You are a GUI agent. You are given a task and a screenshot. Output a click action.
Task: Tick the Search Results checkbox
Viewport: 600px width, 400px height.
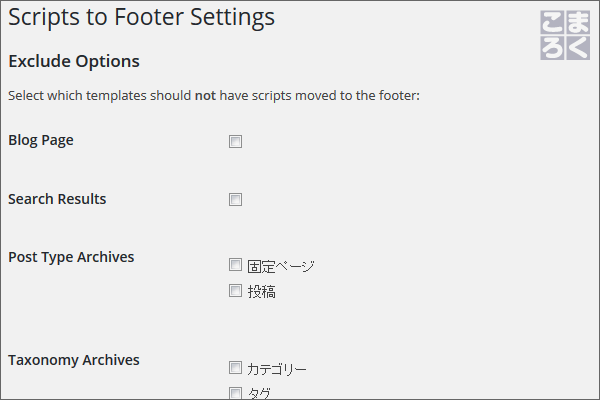[235, 199]
